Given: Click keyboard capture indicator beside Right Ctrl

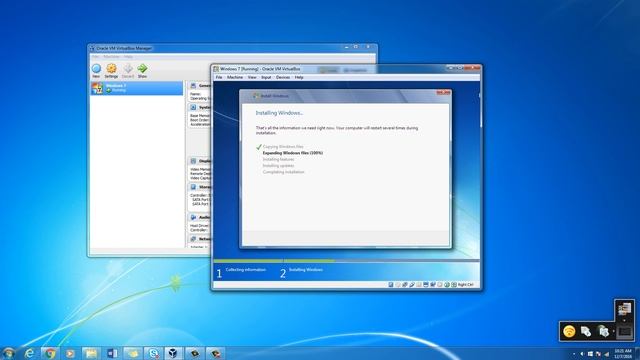Looking at the screenshot, I should point(453,284).
